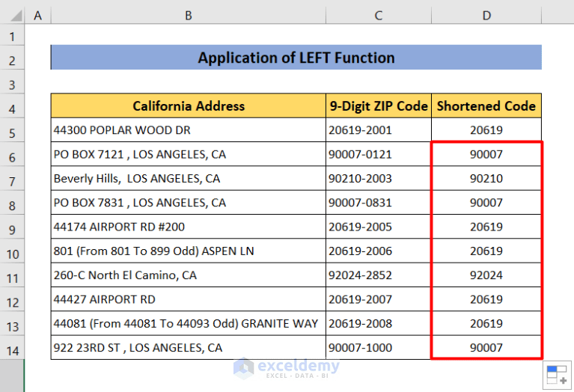Select shortened code 20619 in row 5

pyautogui.click(x=486, y=130)
